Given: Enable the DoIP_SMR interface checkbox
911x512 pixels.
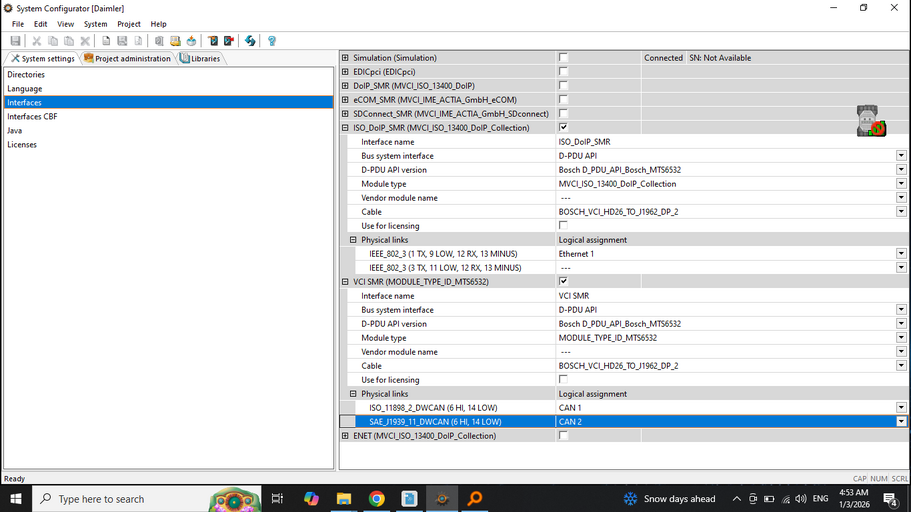Looking at the screenshot, I should (563, 85).
